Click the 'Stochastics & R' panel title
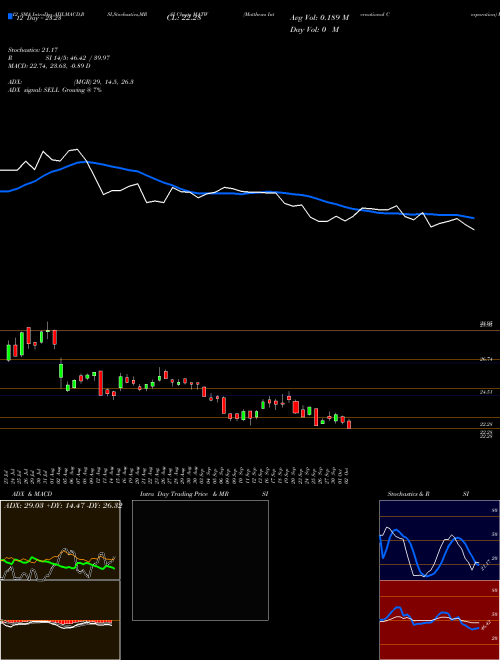500x660 pixels. 408,494
